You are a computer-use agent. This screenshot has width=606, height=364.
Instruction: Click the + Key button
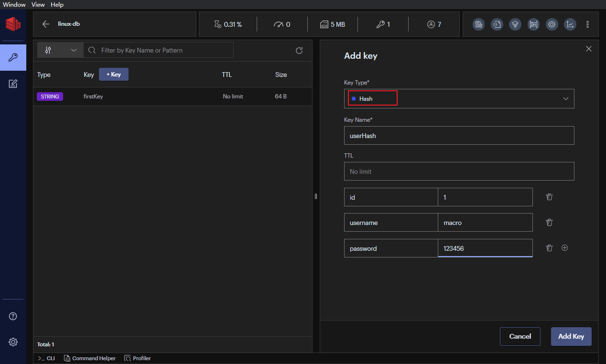point(114,75)
